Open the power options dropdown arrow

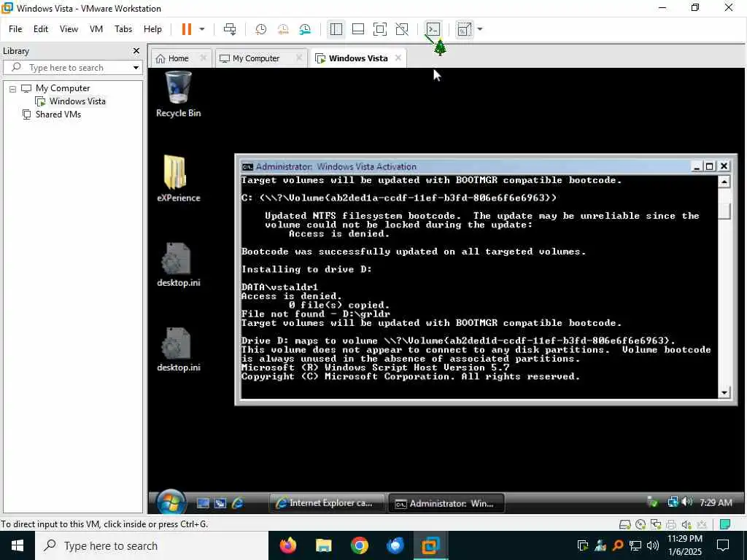(x=202, y=29)
